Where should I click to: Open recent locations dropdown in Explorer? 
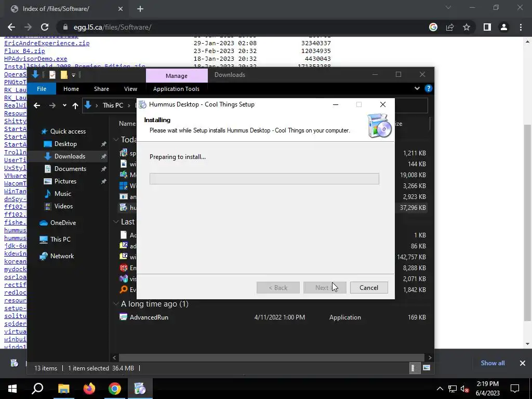(64, 105)
